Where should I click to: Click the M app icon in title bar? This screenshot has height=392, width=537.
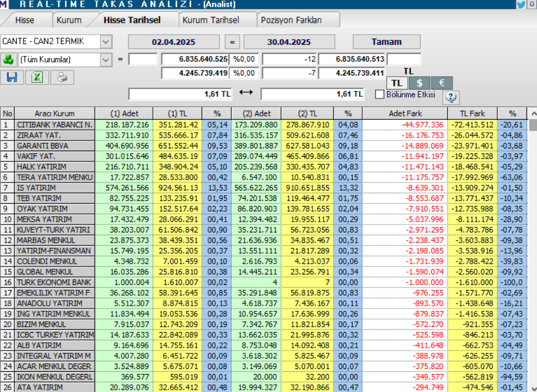click(x=3, y=4)
